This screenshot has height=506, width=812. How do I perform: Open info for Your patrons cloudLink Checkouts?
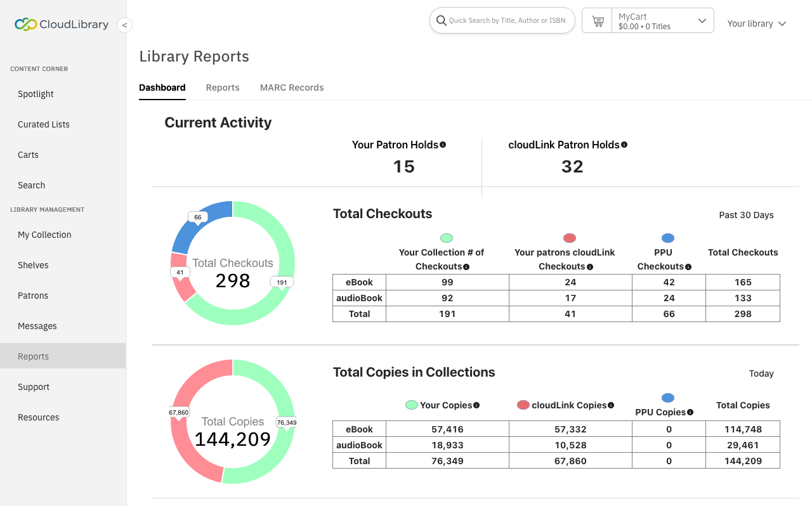coord(591,266)
